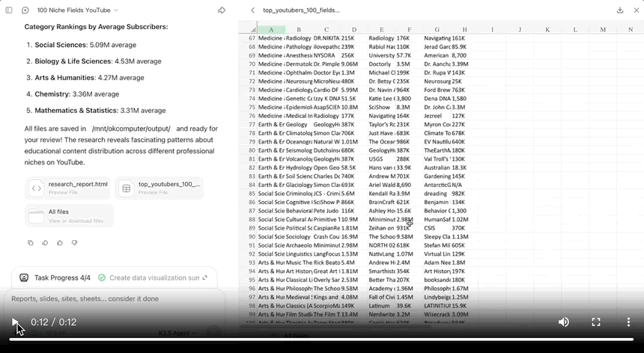This screenshot has width=644, height=353.
Task: Click Mathematics & Statistics ranking entry
Action: 100,111
